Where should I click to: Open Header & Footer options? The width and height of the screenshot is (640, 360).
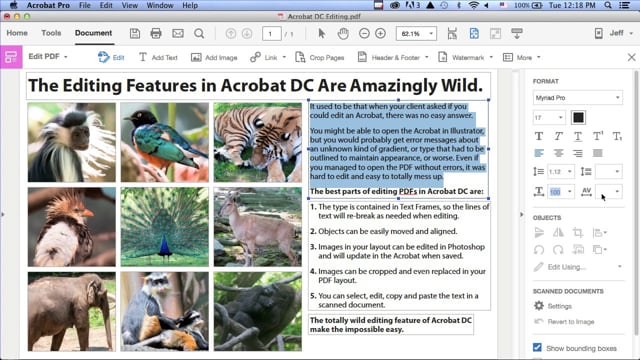[x=393, y=58]
